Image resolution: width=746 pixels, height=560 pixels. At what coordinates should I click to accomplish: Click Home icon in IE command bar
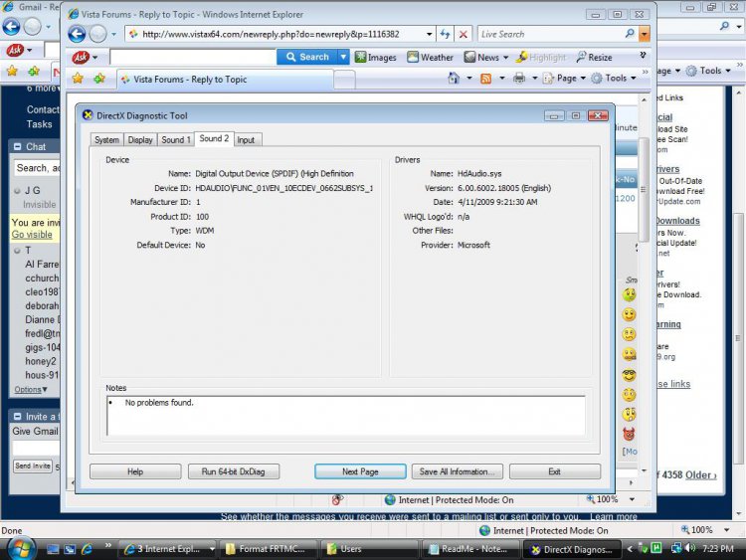coord(454,78)
